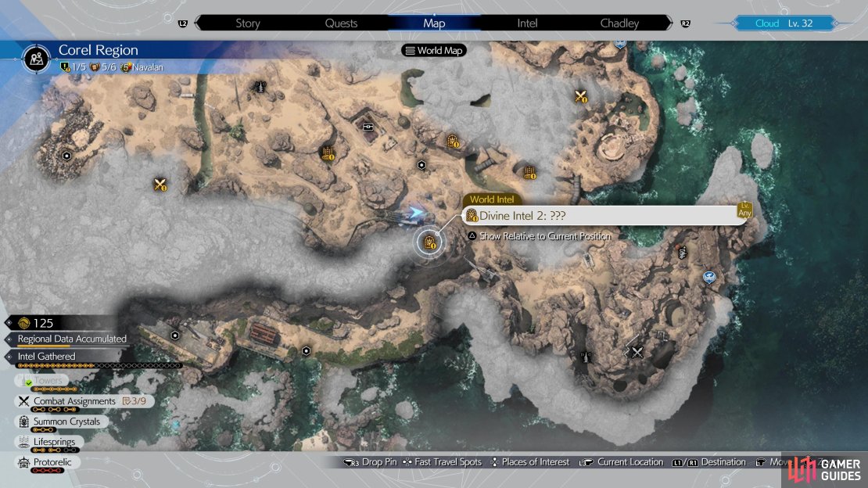Click the L2 previous-tab icon

pos(183,23)
